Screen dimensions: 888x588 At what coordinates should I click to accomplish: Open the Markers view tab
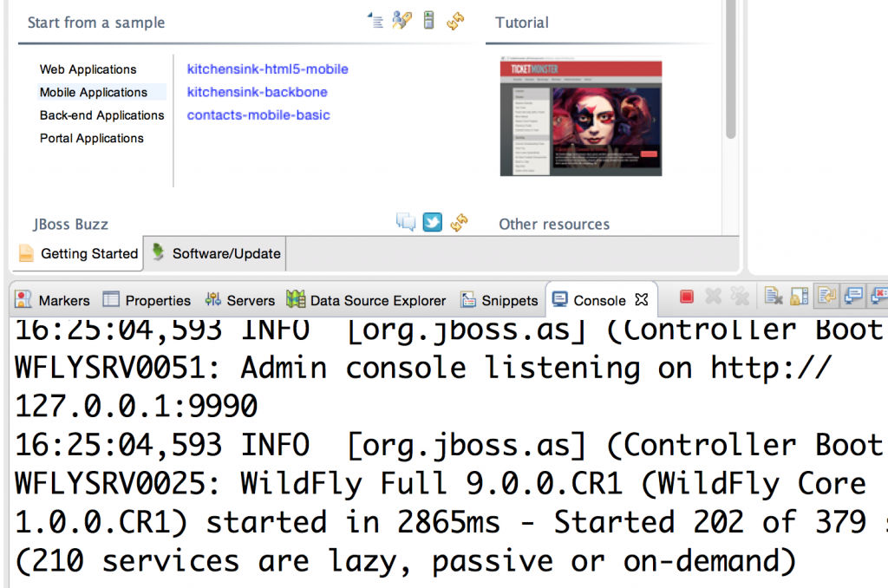[x=53, y=300]
